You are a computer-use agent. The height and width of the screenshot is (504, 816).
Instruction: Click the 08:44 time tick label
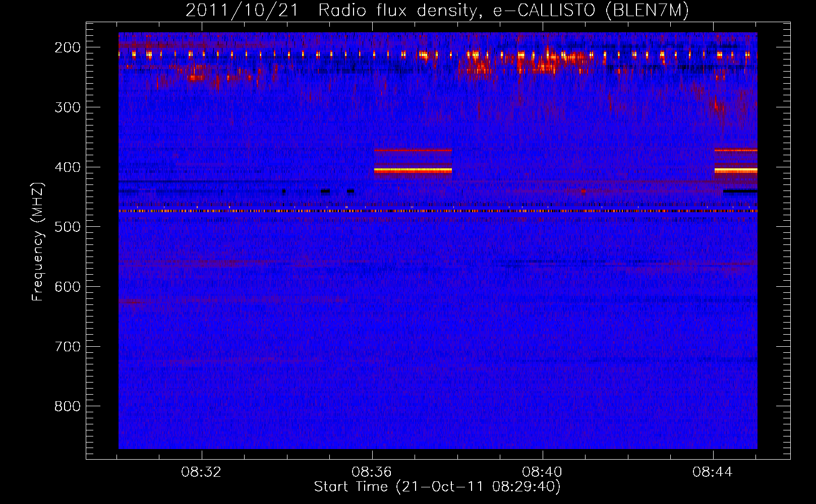[713, 472]
